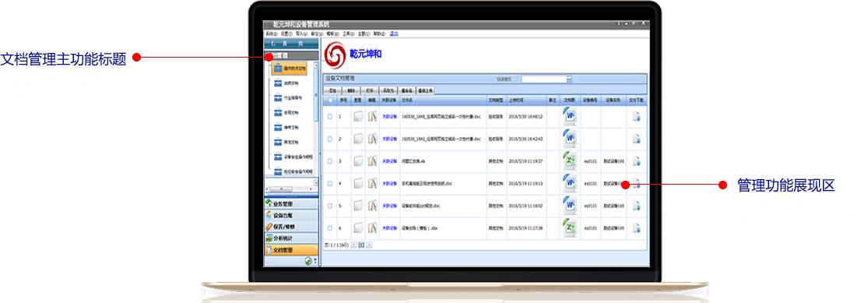
Task: Open the Word document icon in row 1
Action: (570, 117)
